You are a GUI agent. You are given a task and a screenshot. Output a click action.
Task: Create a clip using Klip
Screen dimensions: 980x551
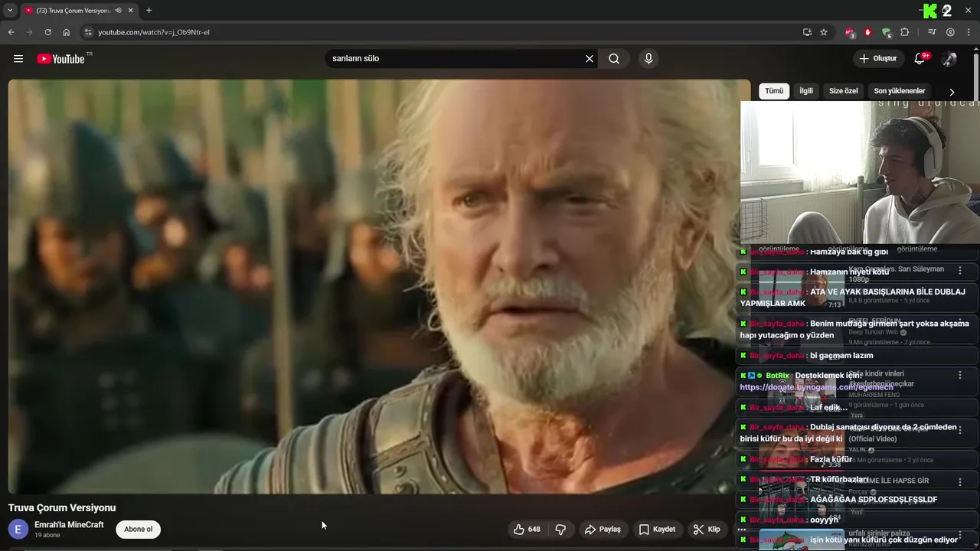[x=707, y=530]
